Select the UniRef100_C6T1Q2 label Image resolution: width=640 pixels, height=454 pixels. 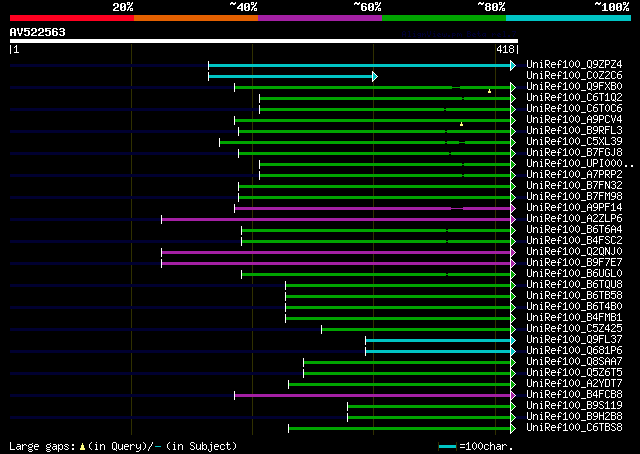574,98
